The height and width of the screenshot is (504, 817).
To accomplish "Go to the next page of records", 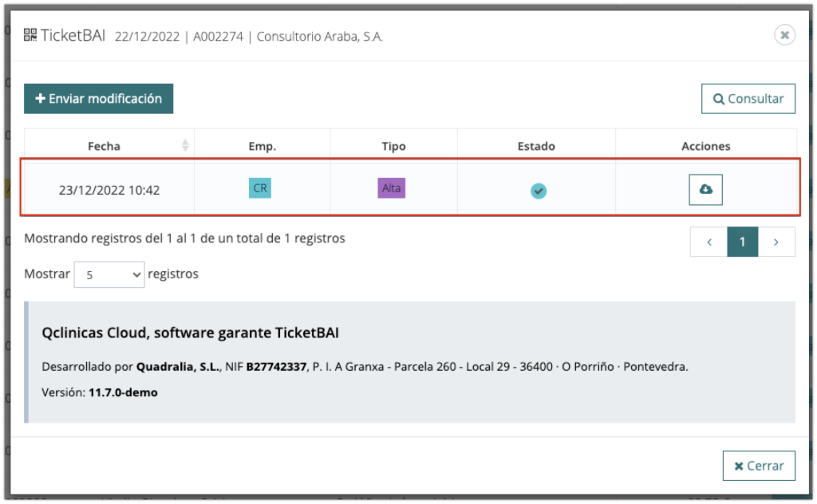I will tap(776, 242).
